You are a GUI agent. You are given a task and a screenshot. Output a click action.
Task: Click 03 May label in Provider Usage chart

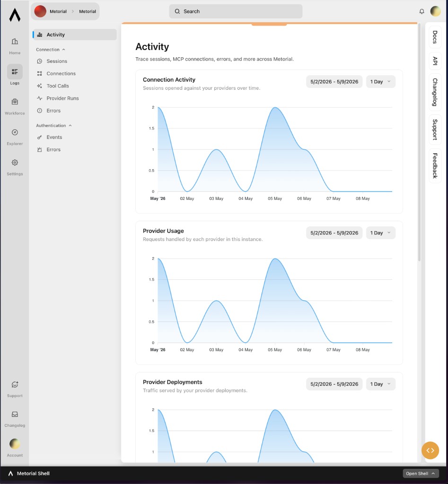tap(216, 350)
